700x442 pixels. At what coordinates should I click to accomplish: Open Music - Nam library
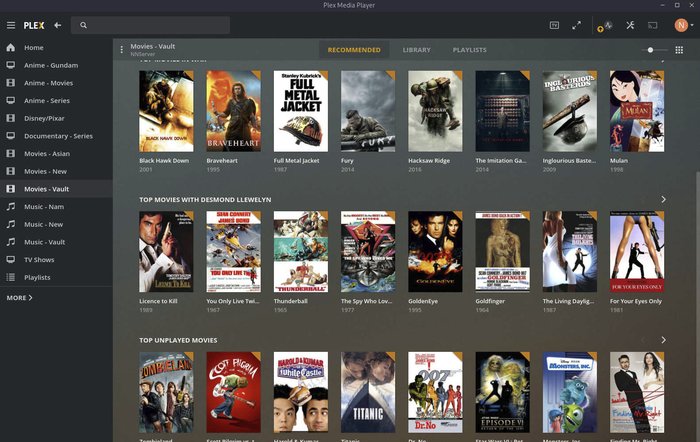(56, 207)
